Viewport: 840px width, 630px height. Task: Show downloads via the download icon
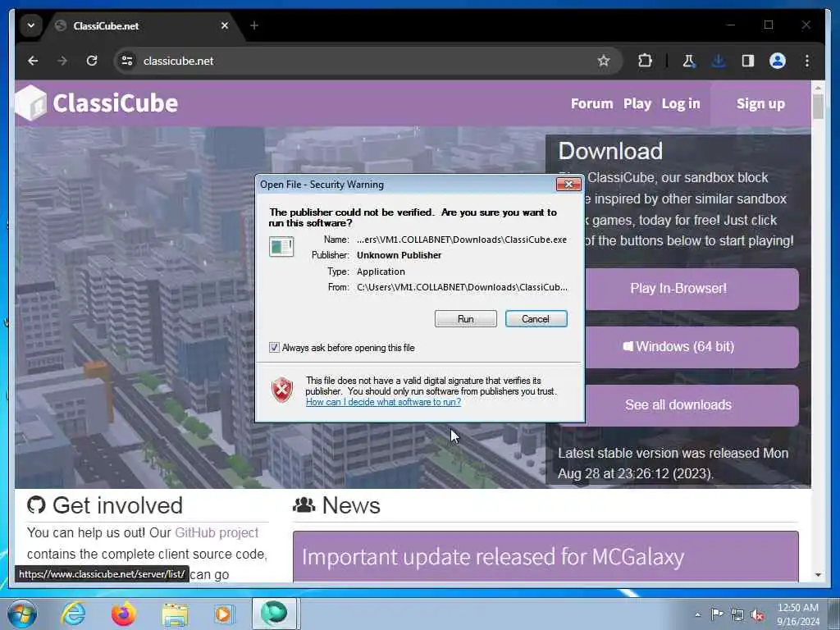point(719,61)
